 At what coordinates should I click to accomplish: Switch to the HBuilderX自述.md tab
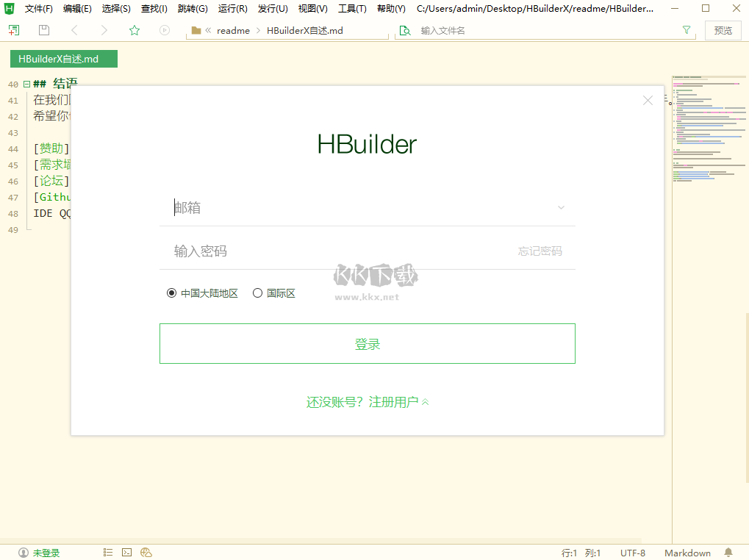pos(63,59)
